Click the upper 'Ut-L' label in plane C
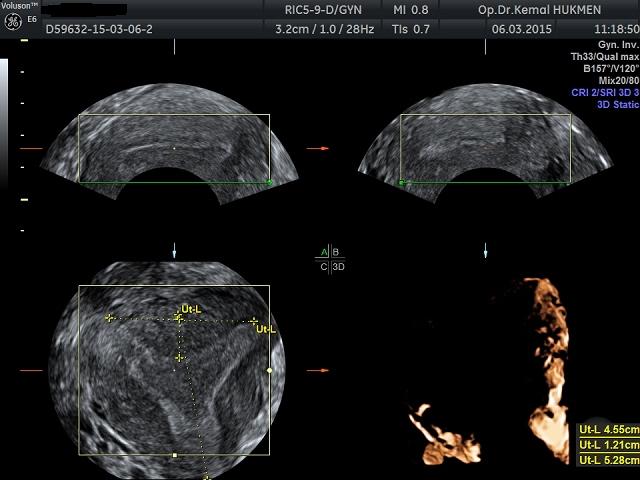 (191, 309)
